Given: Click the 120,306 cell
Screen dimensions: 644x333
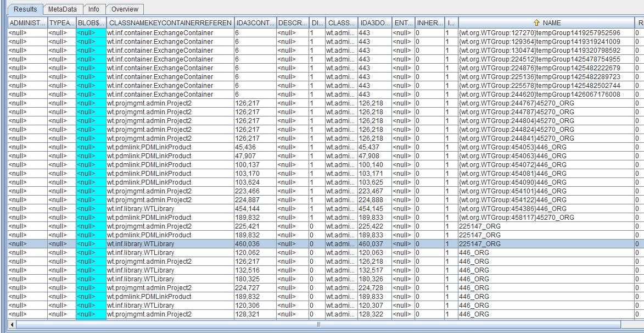Looking at the screenshot, I should pyautogui.click(x=255, y=306).
